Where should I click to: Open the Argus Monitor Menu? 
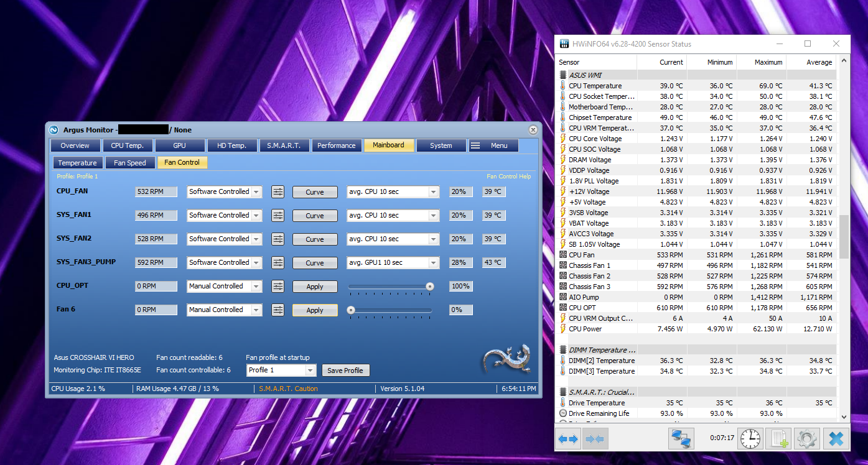pos(493,145)
